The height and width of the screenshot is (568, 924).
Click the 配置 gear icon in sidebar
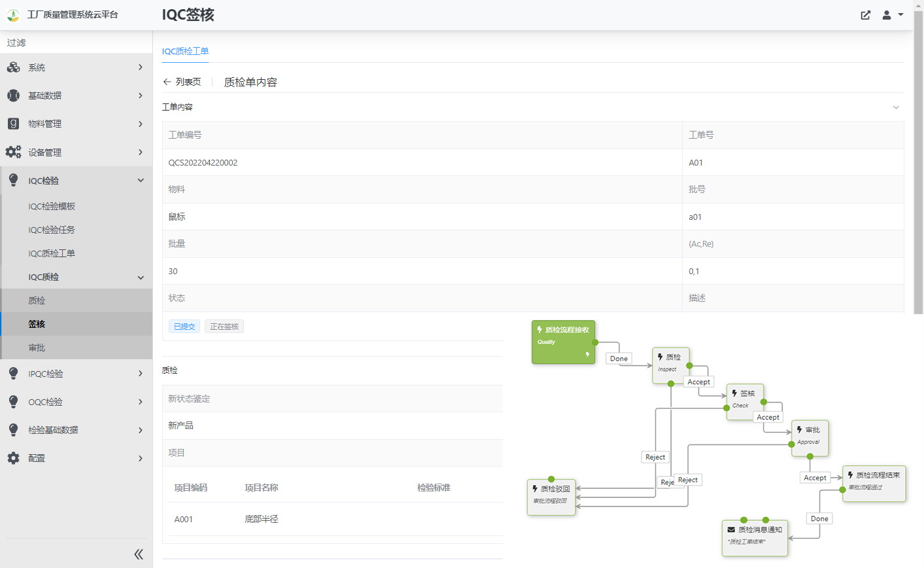(x=13, y=458)
